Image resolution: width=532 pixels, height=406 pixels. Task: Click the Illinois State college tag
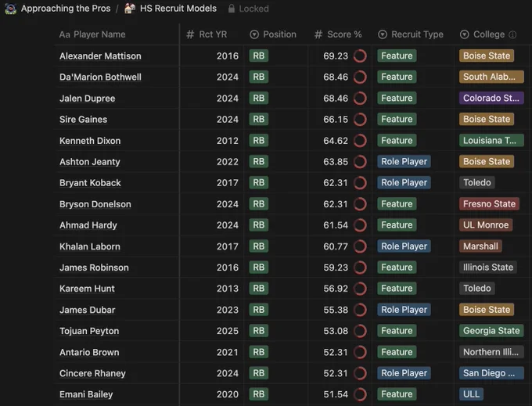tap(488, 268)
